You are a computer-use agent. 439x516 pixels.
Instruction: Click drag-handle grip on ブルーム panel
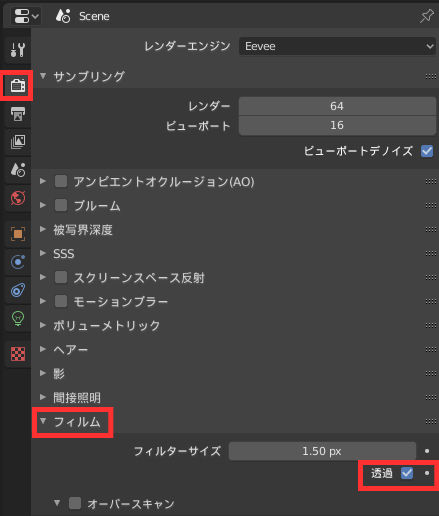431,205
